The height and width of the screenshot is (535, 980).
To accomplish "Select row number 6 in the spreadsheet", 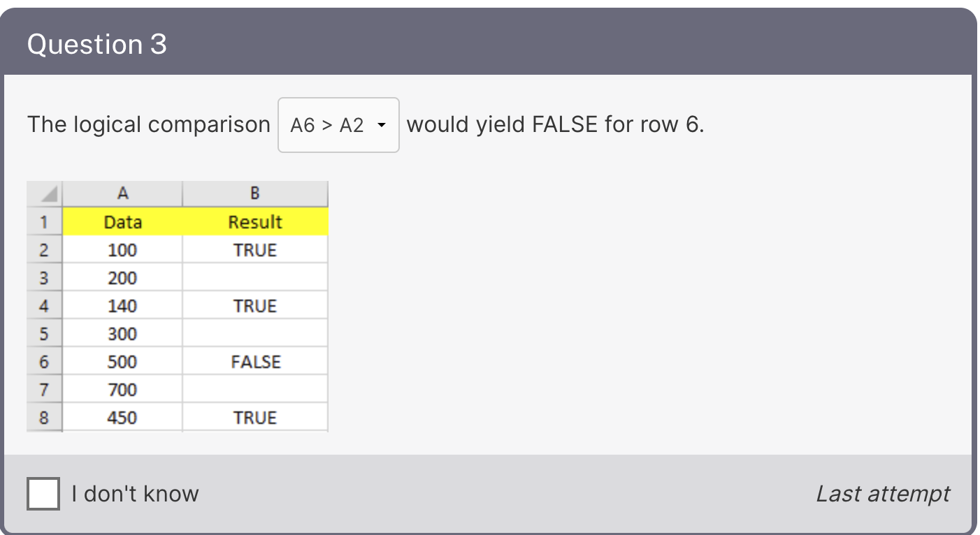I will [x=44, y=361].
